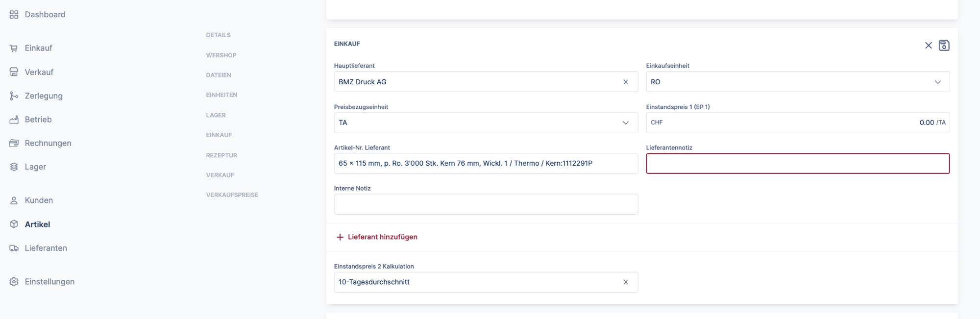Jump to the Webshop section
This screenshot has height=319, width=980.
click(221, 55)
